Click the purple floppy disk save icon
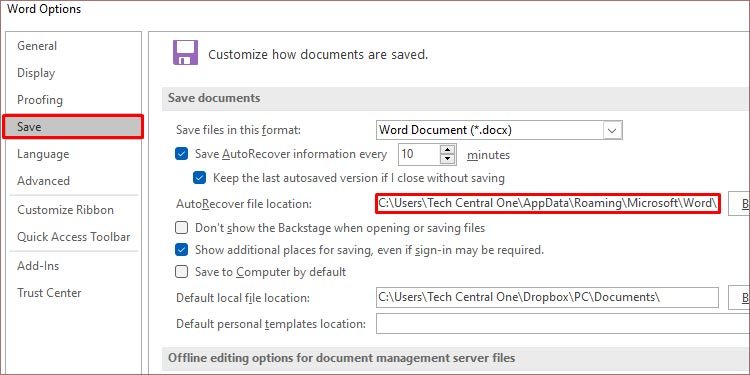This screenshot has height=375, width=750. 185,53
